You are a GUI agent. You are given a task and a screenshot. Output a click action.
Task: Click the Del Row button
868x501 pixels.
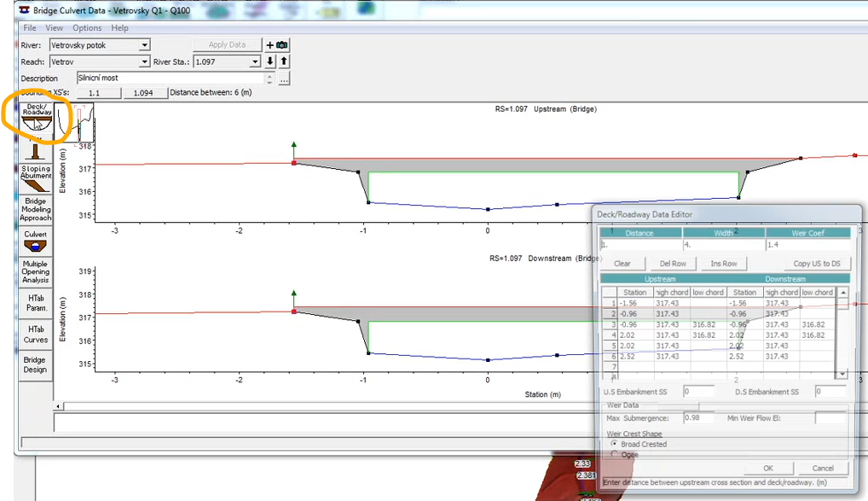pyautogui.click(x=673, y=264)
